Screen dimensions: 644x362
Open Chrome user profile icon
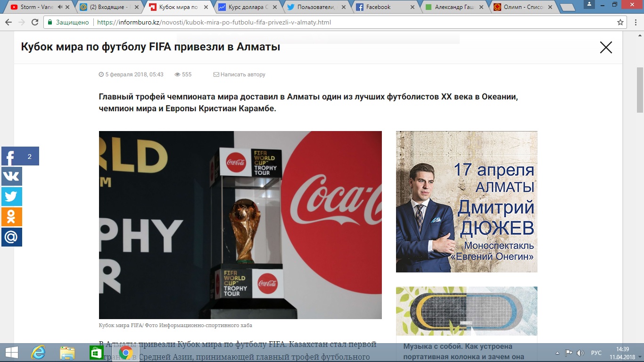[589, 4]
